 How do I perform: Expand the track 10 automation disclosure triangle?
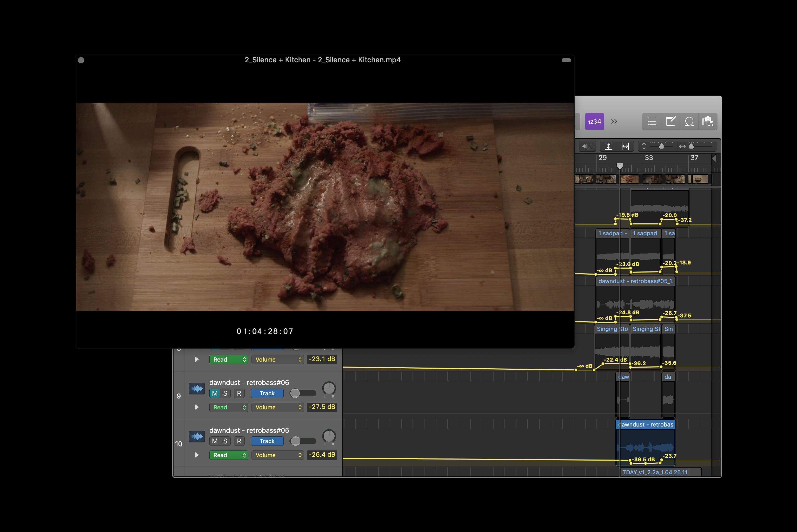[196, 455]
